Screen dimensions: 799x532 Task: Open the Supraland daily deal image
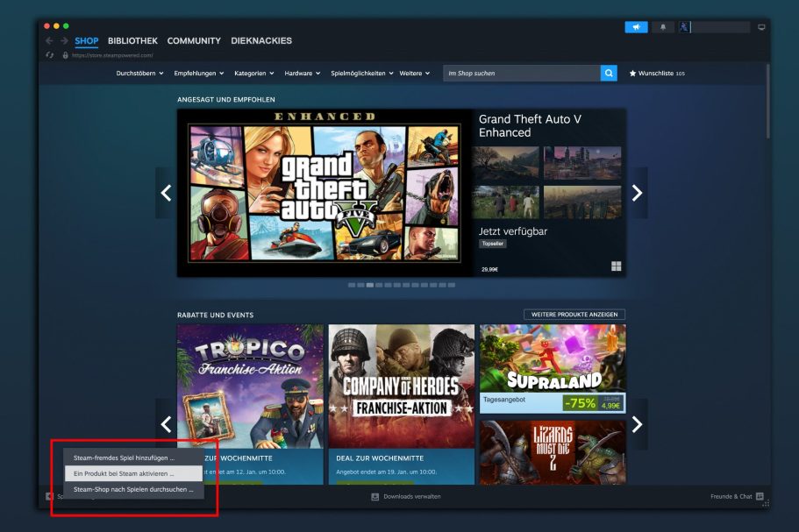click(x=553, y=358)
